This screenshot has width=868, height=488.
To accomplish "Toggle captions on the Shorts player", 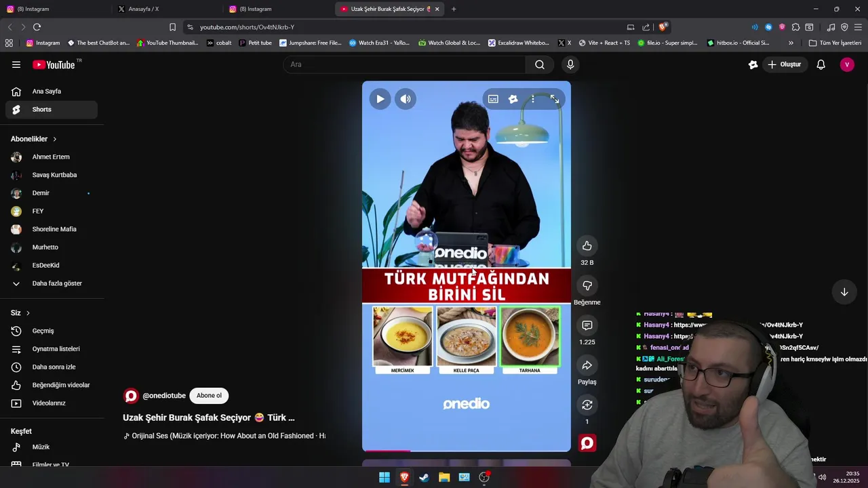I will (x=493, y=99).
